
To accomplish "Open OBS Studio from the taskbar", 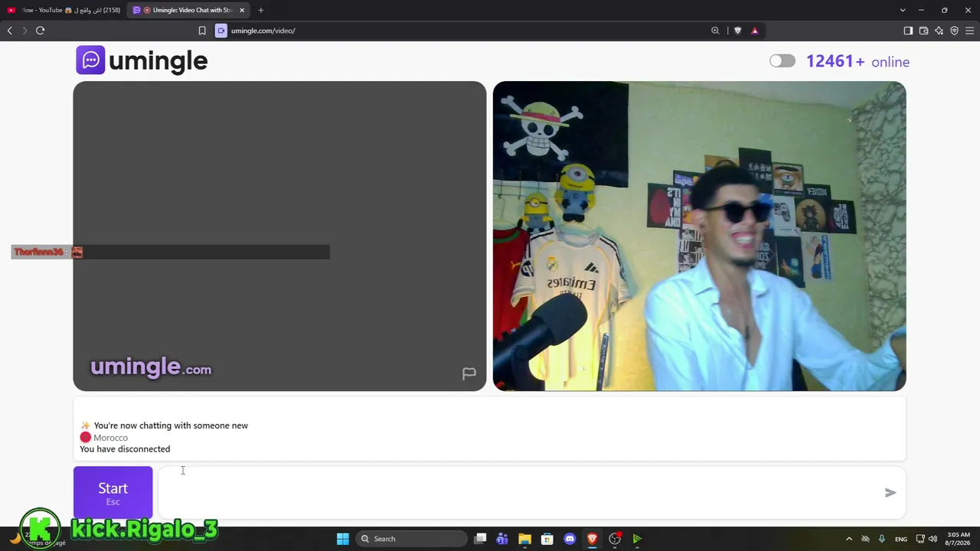I will coord(615,539).
